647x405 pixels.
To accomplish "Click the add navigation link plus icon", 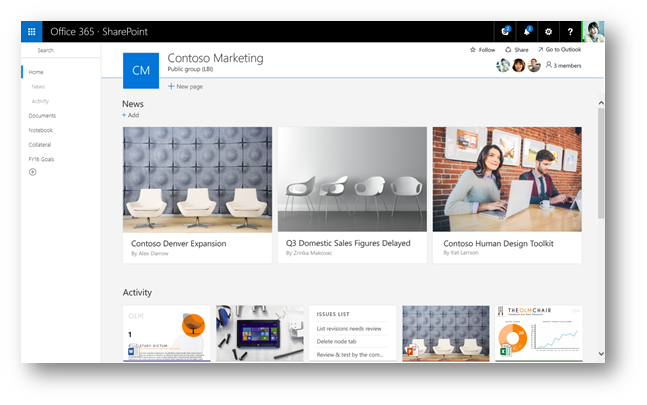I will coord(33,172).
